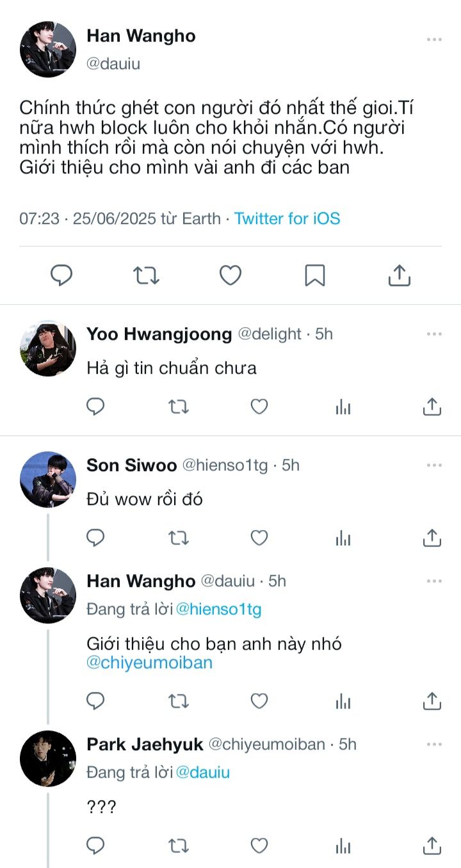Like Park Jaehyuk's ??? reply
Viewport: 461px width, 868px height.
(x=259, y=846)
